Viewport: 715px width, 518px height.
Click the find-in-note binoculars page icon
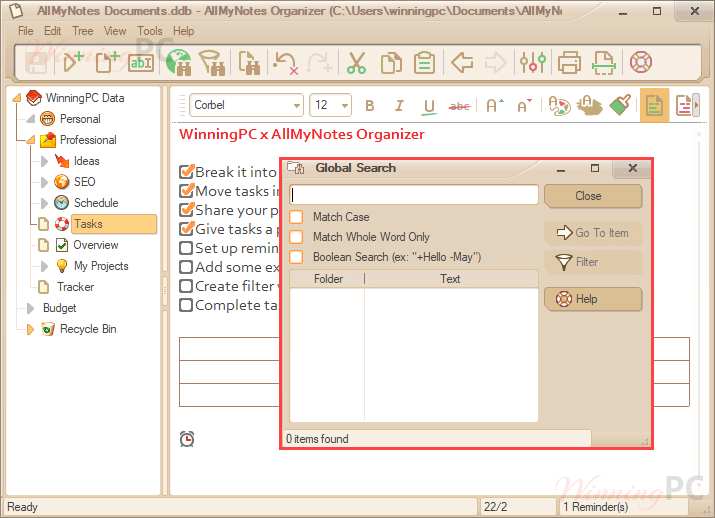(x=249, y=62)
